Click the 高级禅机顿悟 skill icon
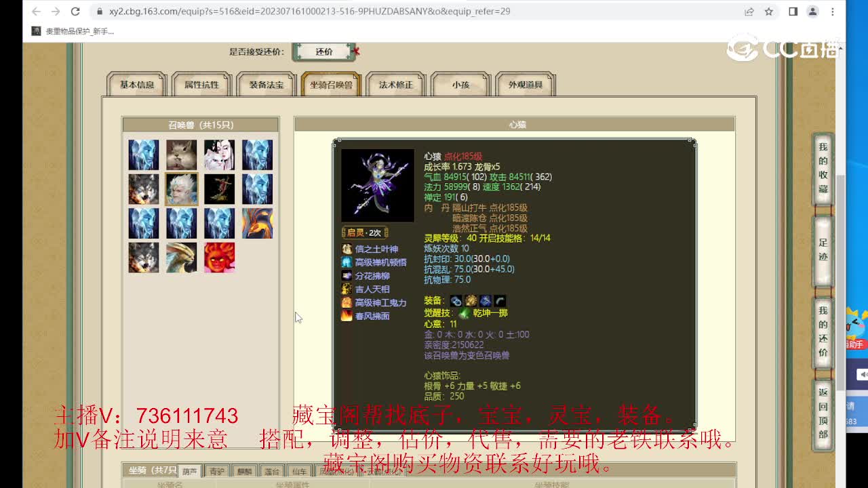 [347, 262]
